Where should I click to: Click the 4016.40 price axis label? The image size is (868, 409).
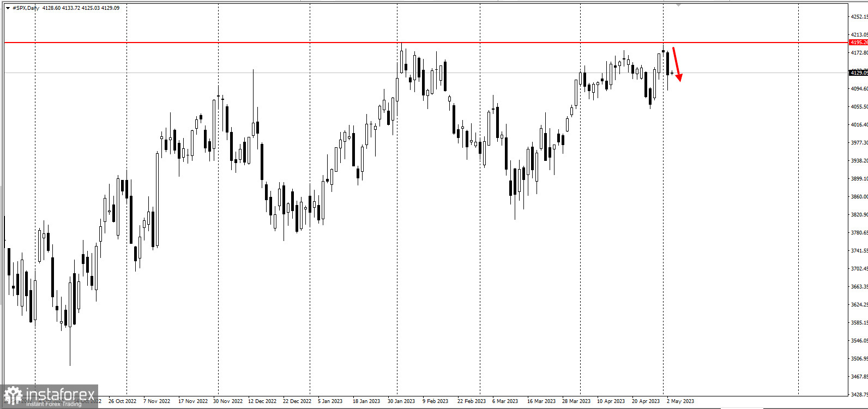point(859,125)
